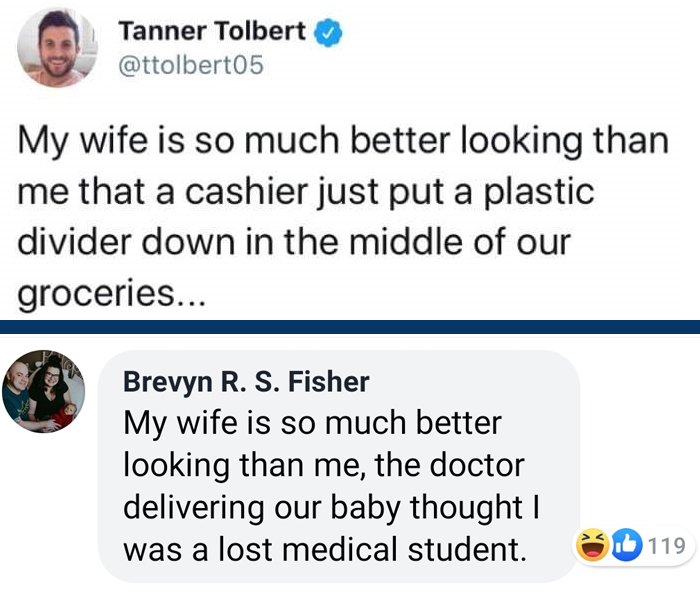Visit the @ttolbert05 handle
Image resolution: width=700 pixels, height=592 pixels.
[x=191, y=65]
